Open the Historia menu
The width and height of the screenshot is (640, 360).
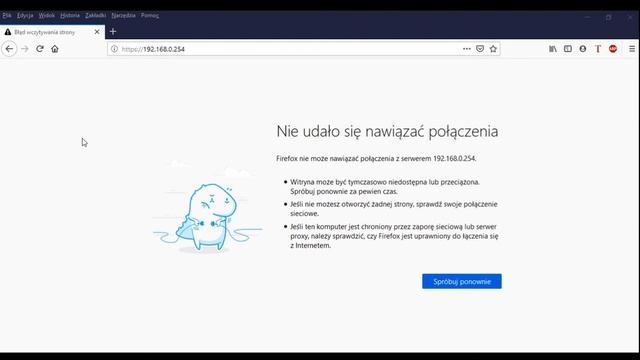(x=70, y=16)
